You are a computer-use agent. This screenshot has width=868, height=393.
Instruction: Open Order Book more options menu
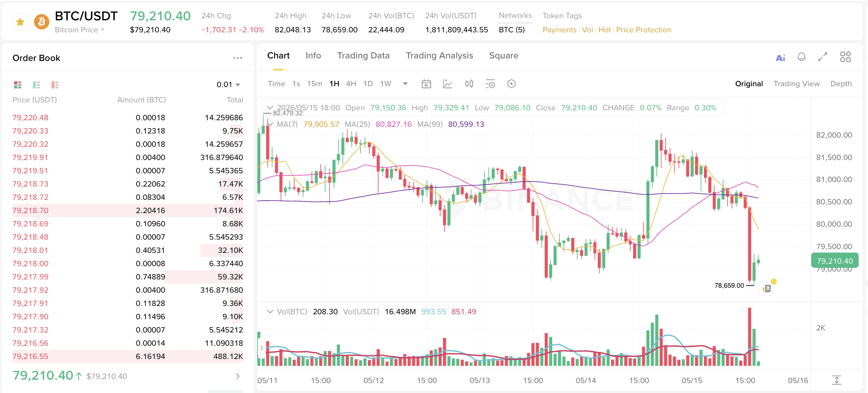238,58
